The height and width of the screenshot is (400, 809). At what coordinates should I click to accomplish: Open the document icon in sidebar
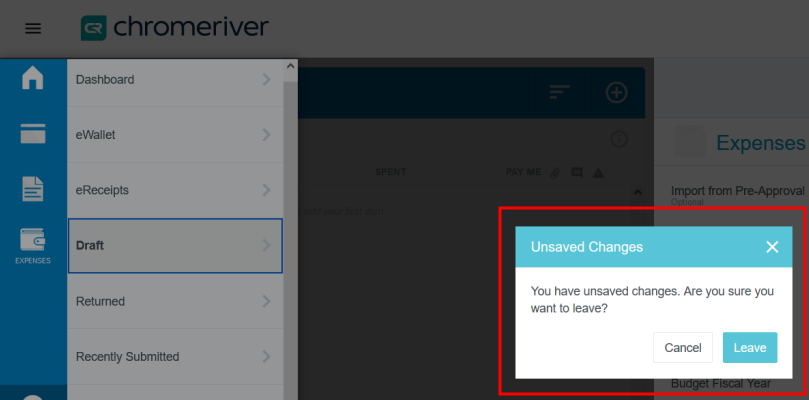point(33,188)
